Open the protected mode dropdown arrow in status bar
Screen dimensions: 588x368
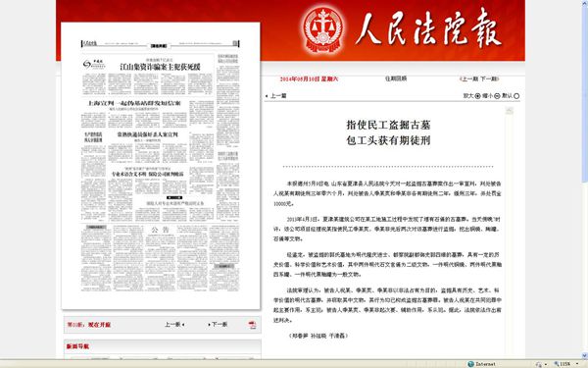coord(545,364)
